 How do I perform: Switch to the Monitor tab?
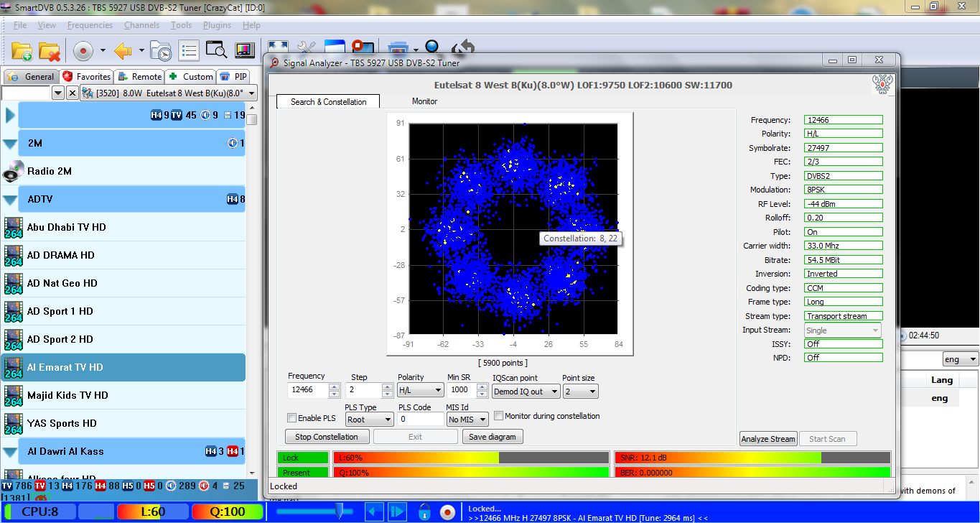click(x=424, y=101)
